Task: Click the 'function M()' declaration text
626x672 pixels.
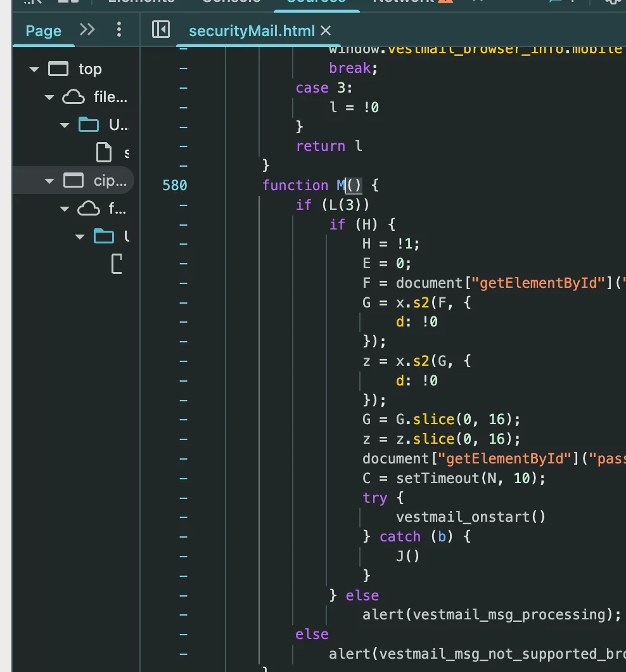Action: [x=312, y=185]
